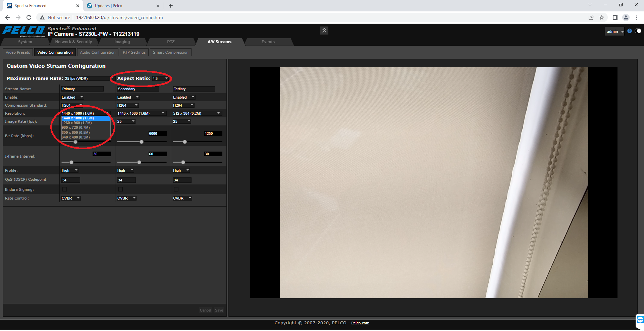Bookmark page with the star icon
Image resolution: width=644 pixels, height=331 pixels.
[602, 17]
